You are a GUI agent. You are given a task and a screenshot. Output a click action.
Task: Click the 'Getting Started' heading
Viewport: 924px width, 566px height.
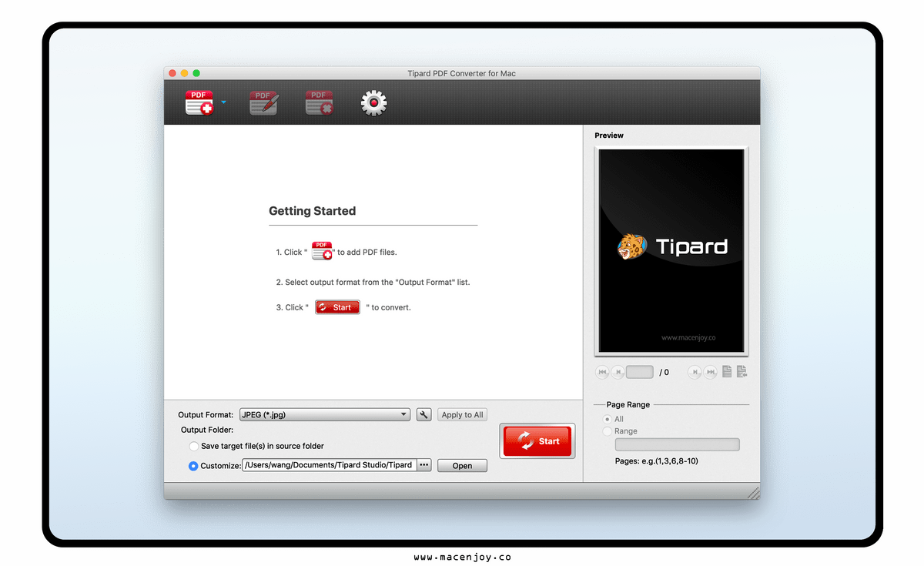[x=312, y=211]
